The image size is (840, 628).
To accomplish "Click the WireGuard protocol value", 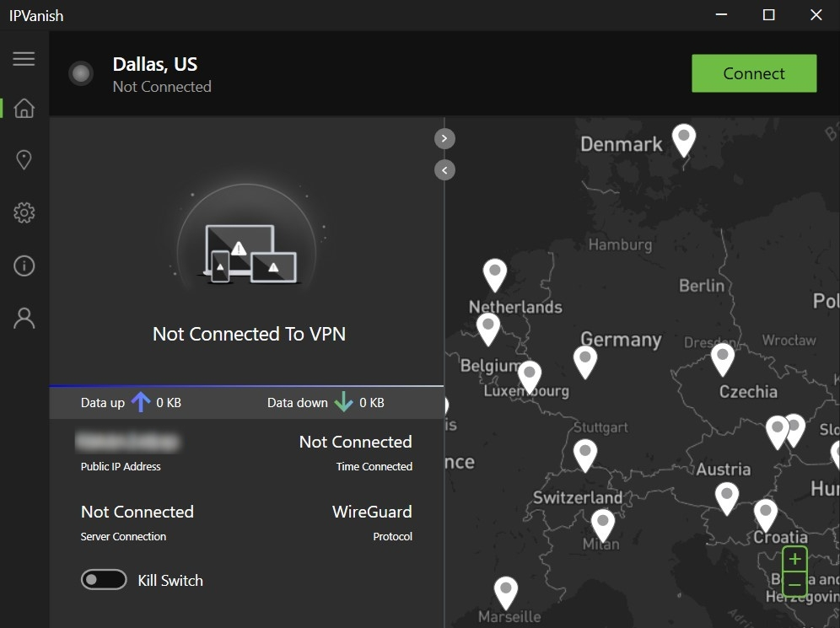I will click(x=372, y=512).
